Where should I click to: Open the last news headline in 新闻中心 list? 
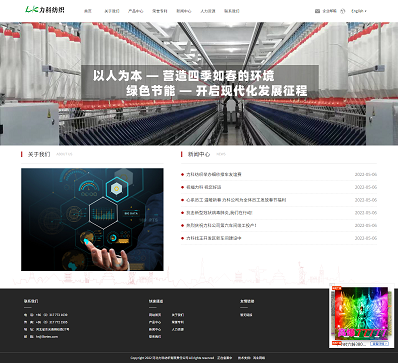214,238
